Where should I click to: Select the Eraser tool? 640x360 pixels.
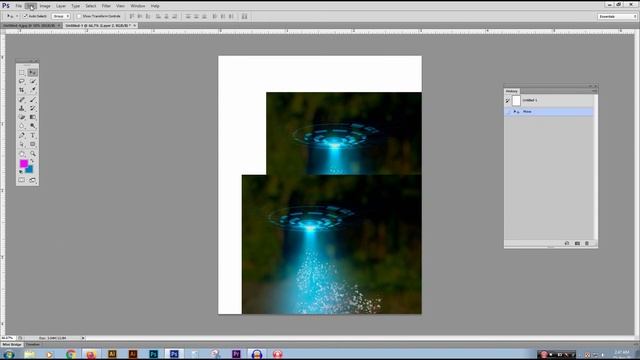(22, 117)
